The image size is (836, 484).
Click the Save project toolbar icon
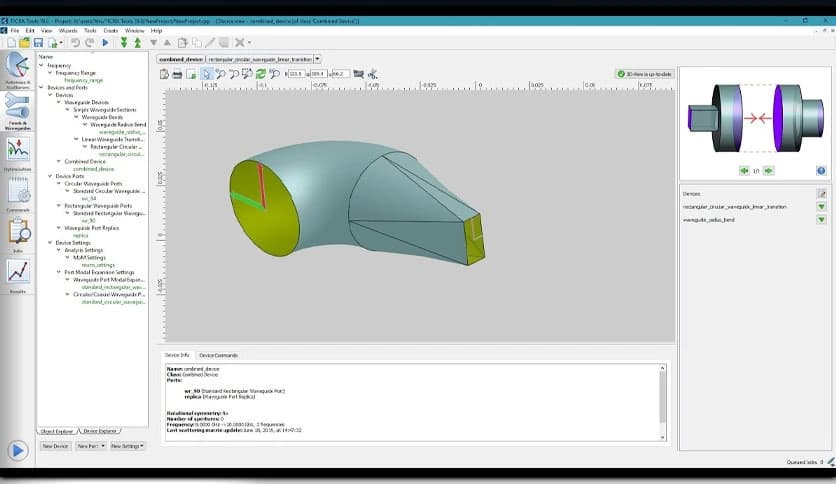point(38,43)
